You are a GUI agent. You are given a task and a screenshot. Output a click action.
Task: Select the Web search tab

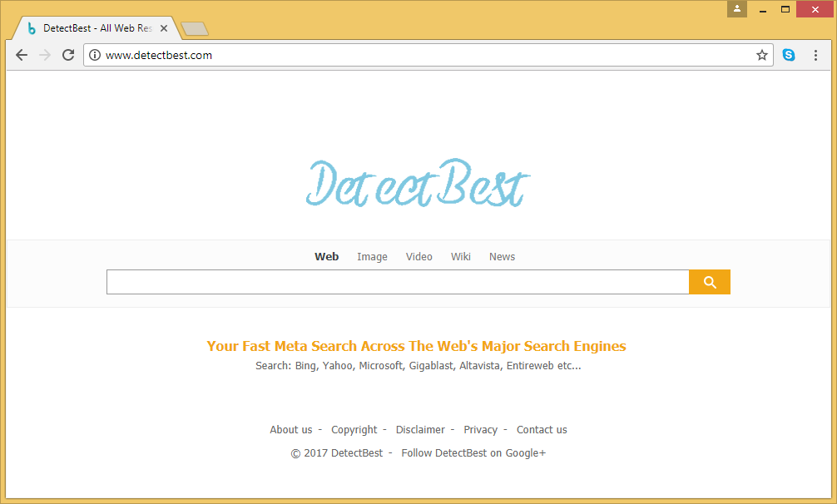326,257
